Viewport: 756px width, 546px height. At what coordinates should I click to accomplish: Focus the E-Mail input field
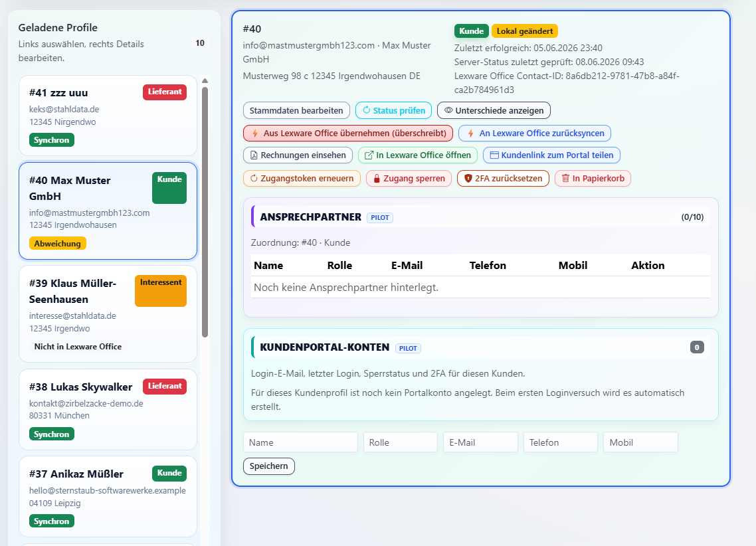click(x=480, y=442)
